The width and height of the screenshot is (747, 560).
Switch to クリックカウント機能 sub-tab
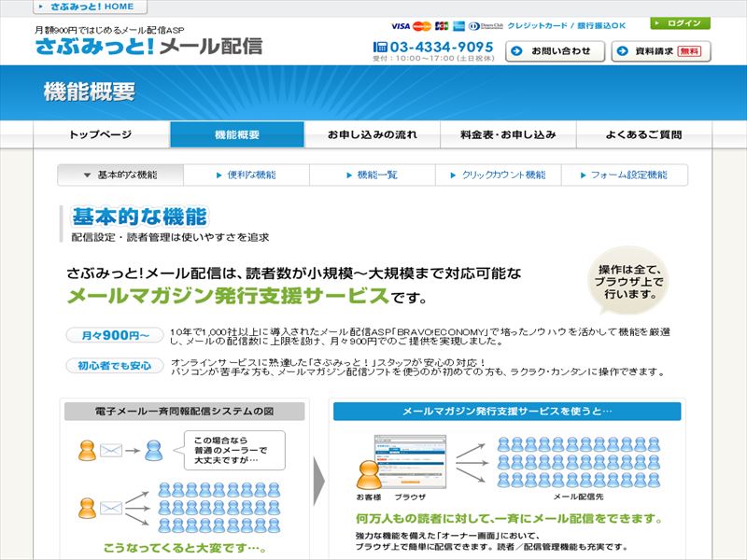coord(499,175)
